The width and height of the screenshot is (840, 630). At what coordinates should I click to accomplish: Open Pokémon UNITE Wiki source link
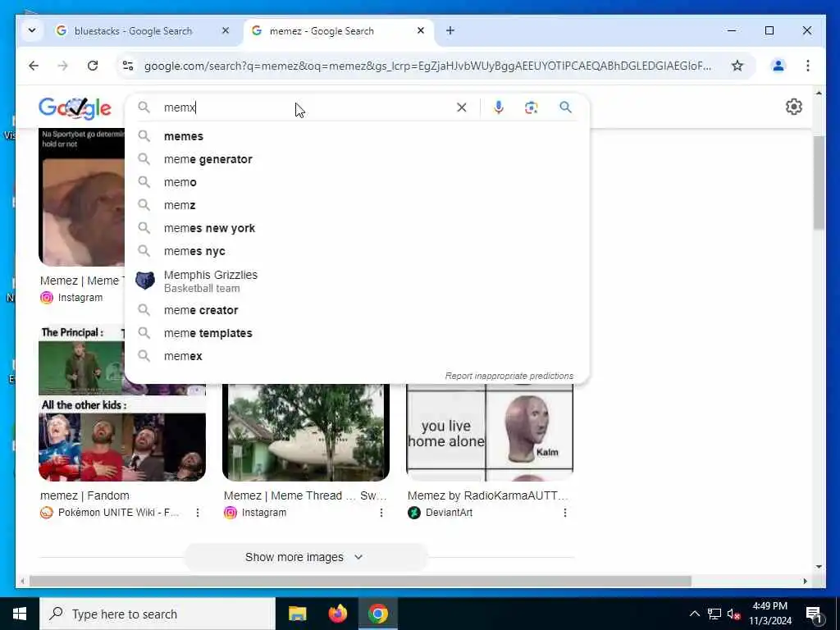tap(111, 513)
